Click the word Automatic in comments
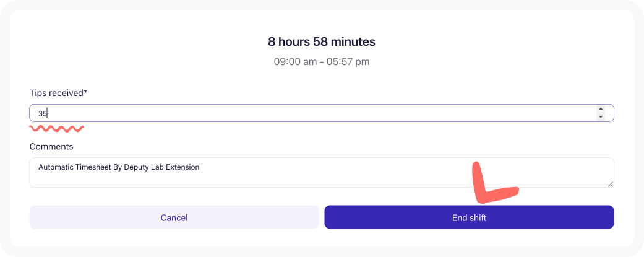Screen dimensions: 644x257 coord(54,167)
